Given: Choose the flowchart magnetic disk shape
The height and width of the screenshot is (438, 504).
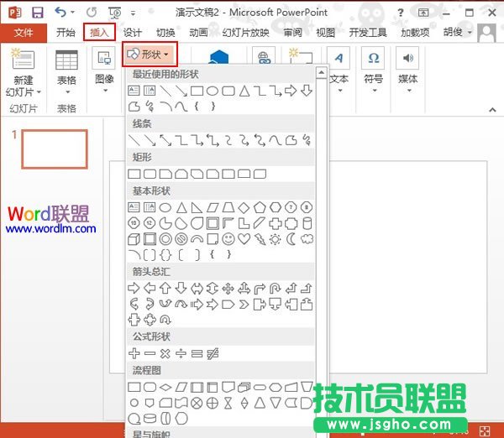Looking at the screenshot, I should 150,419.
